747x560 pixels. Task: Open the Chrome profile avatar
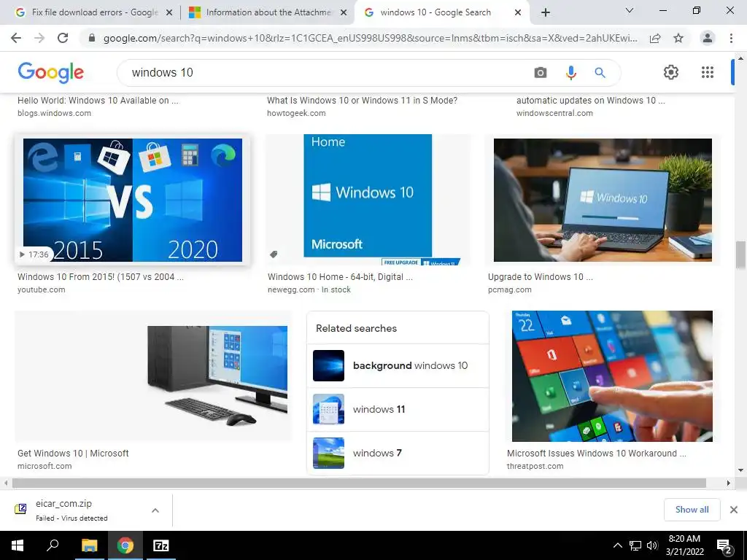coord(708,38)
